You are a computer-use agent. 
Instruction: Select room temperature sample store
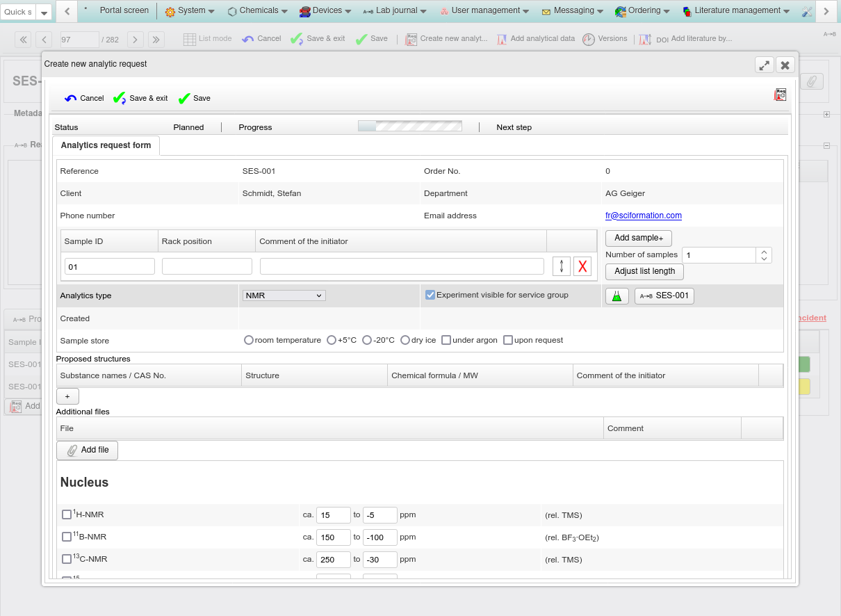click(249, 341)
